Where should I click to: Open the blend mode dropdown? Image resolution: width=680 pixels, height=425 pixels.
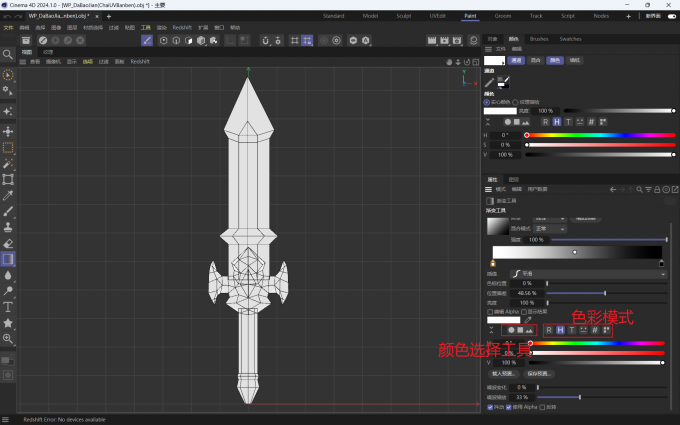[550, 229]
